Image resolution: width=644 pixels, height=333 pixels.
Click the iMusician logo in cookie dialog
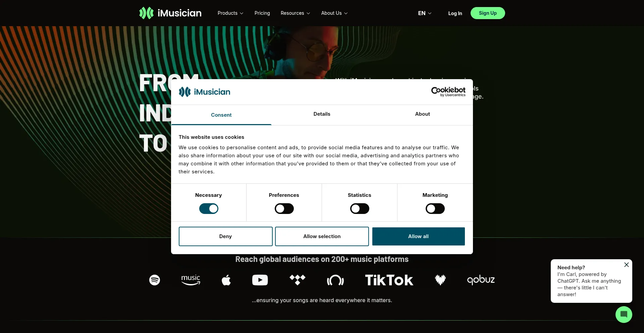point(204,92)
